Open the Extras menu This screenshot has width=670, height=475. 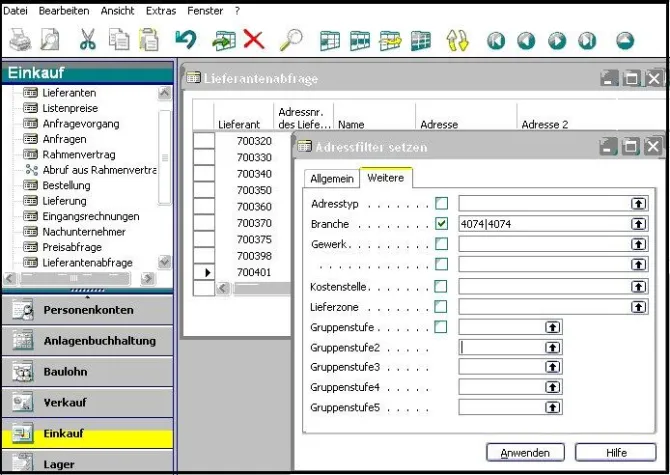(x=160, y=10)
